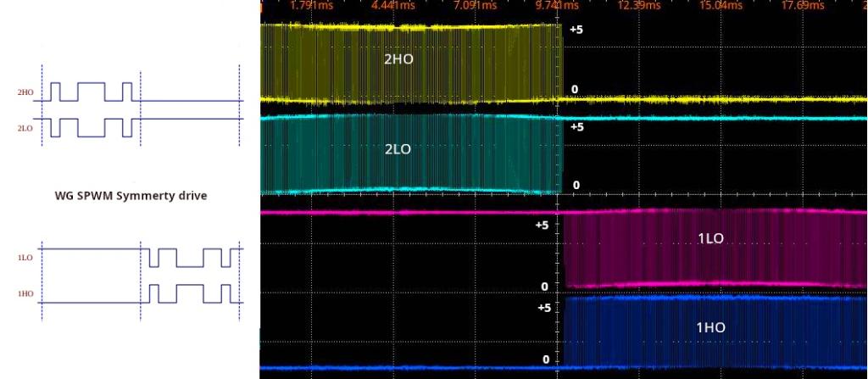Select the 2LO text in left diagram

[x=25, y=128]
